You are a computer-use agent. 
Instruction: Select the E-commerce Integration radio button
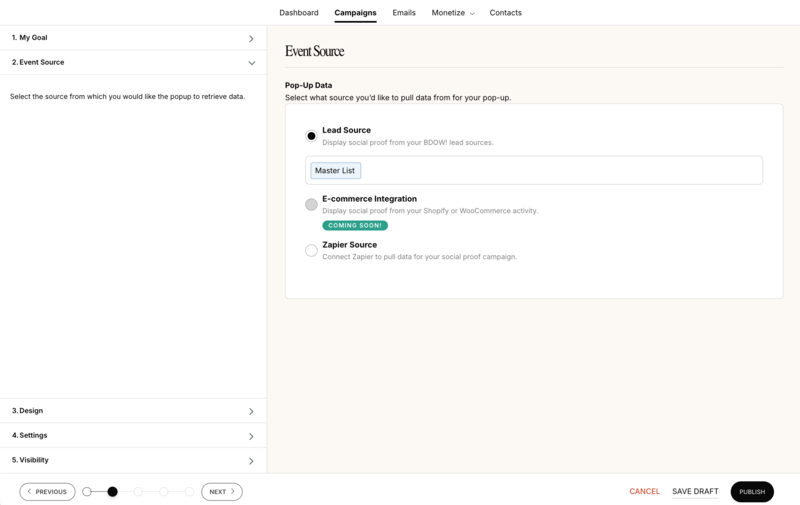[x=311, y=205]
